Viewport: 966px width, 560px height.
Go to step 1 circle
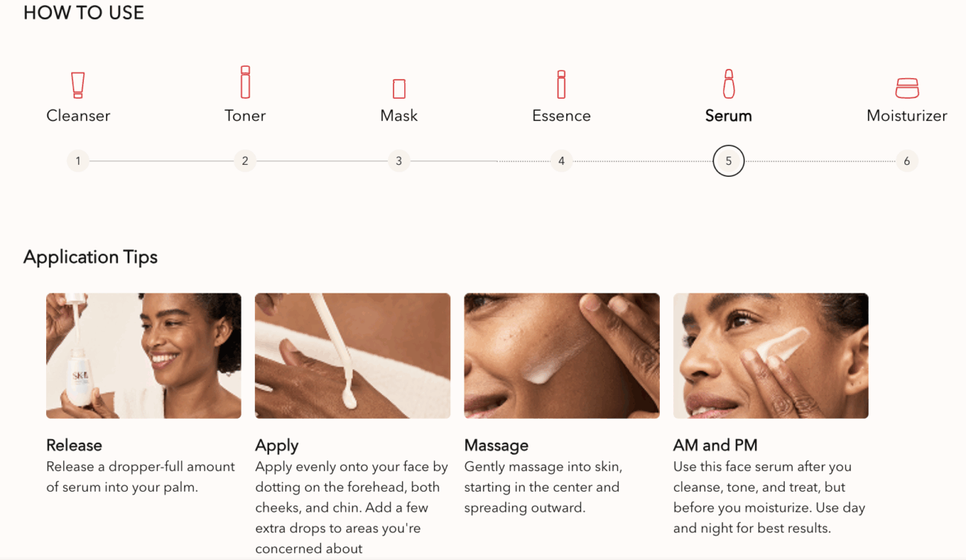(78, 161)
